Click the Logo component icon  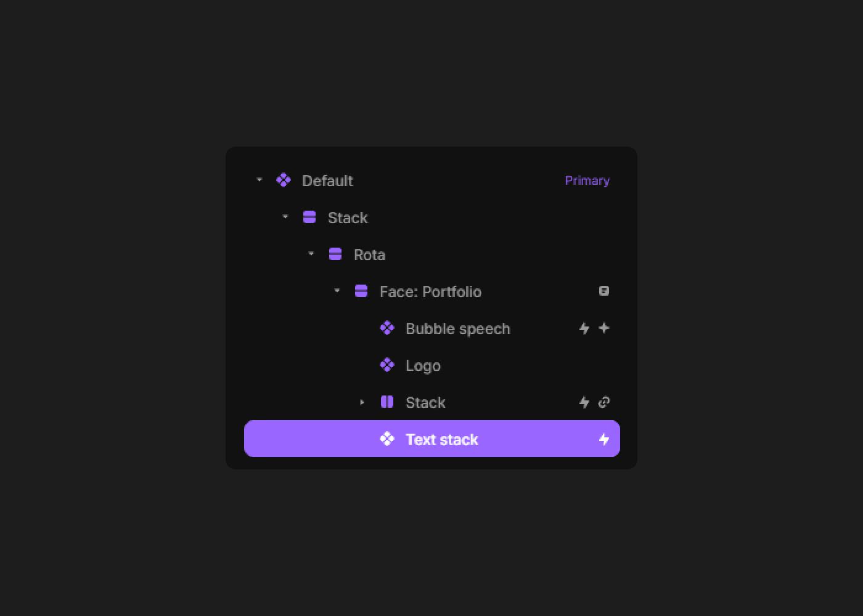coord(387,365)
